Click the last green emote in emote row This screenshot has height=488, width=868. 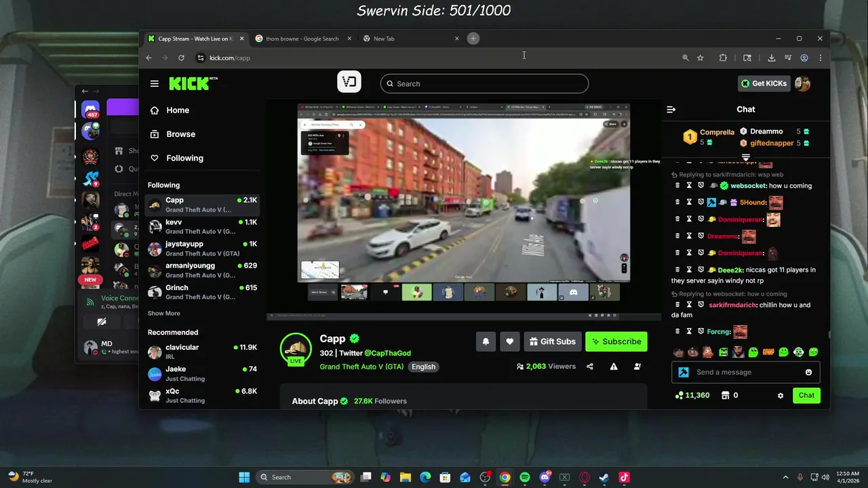coord(813,352)
